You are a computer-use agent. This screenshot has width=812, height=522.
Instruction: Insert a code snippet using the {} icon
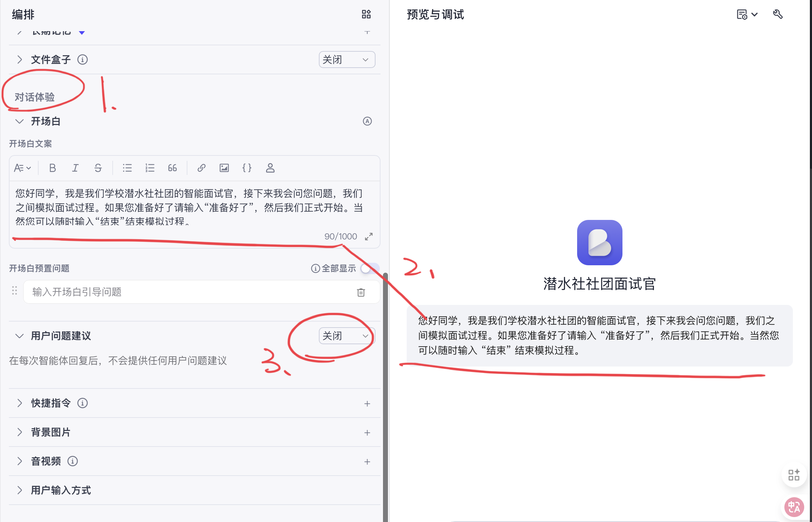247,168
